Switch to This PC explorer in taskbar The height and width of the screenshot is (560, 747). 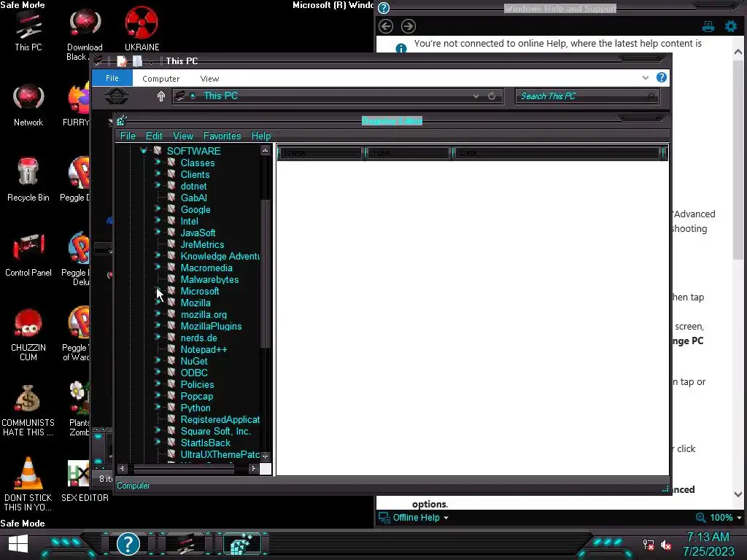point(185,544)
